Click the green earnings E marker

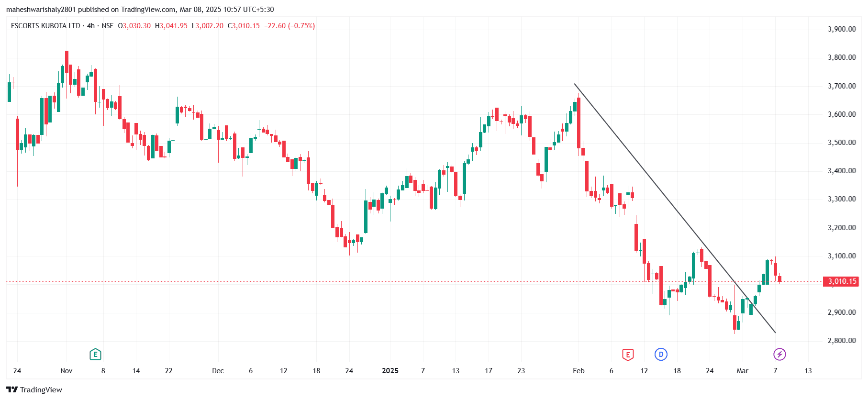point(95,355)
